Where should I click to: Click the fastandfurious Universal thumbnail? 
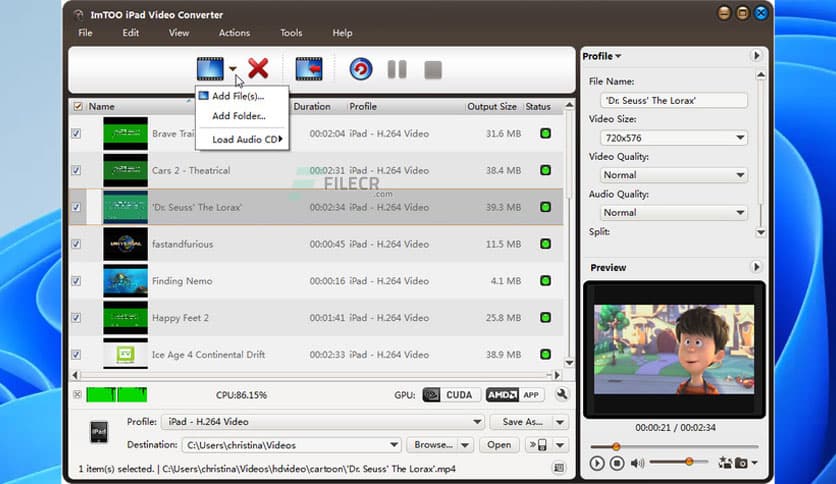[125, 244]
